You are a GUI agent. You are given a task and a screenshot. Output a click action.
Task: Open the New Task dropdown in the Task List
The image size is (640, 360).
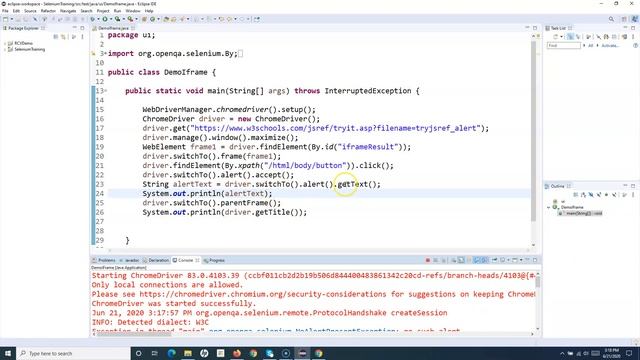[561, 37]
